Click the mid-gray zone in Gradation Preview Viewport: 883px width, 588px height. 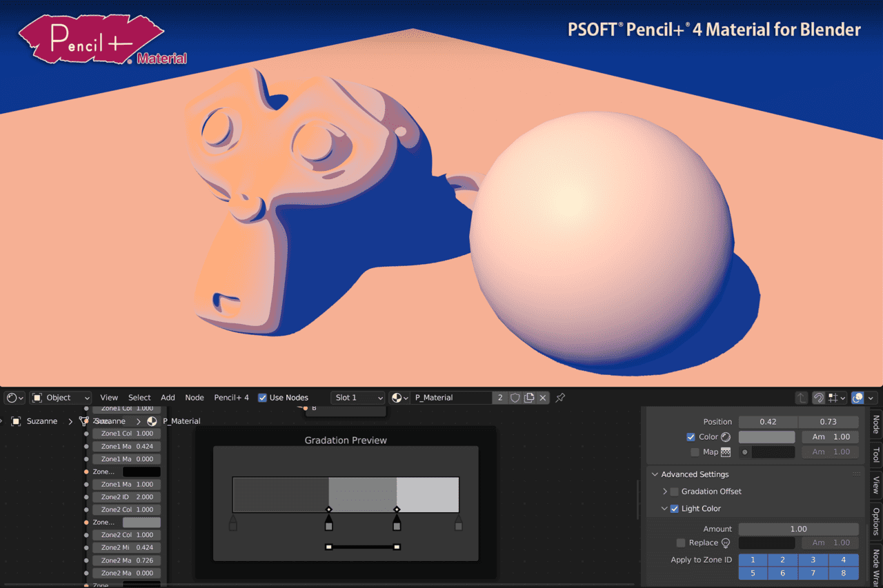coord(363,494)
